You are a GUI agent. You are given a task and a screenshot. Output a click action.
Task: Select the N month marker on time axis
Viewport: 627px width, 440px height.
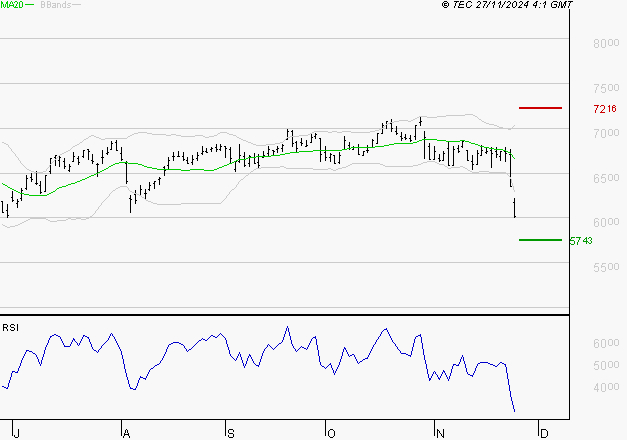tap(438, 433)
